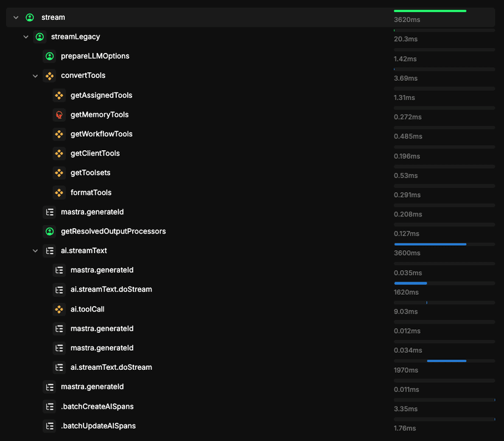
Task: Click the memory icon beside getMemoryTools
Action: click(59, 114)
